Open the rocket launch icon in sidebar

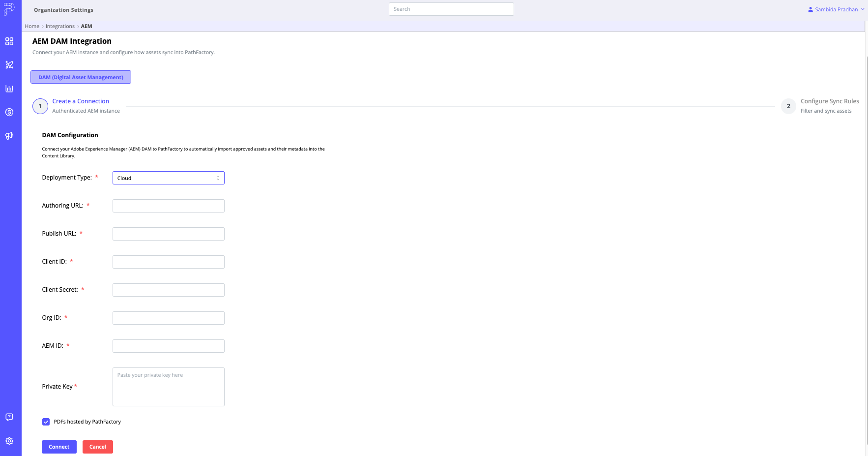click(x=9, y=65)
